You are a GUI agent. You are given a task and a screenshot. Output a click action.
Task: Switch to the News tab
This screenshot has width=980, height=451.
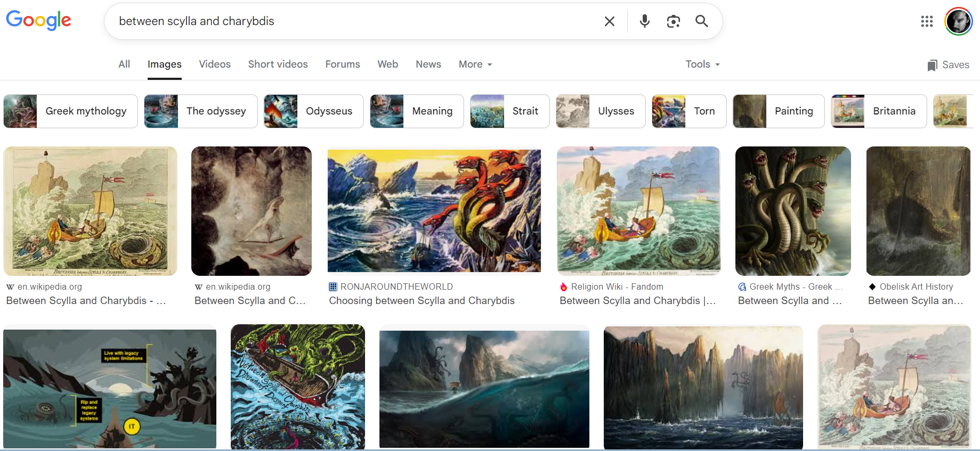pyautogui.click(x=428, y=64)
